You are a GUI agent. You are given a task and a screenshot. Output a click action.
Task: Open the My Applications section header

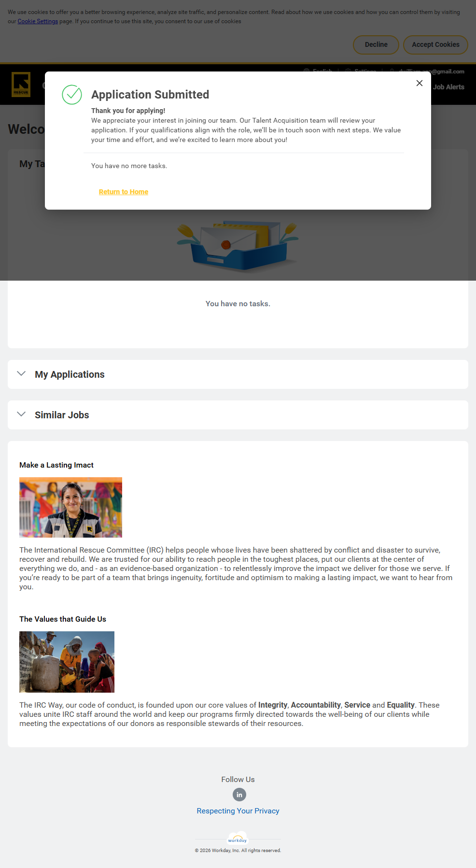point(70,374)
